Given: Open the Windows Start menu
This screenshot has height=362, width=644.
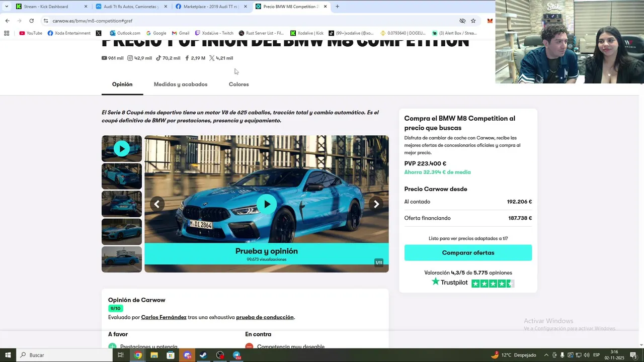Looking at the screenshot, I should coord(8,355).
